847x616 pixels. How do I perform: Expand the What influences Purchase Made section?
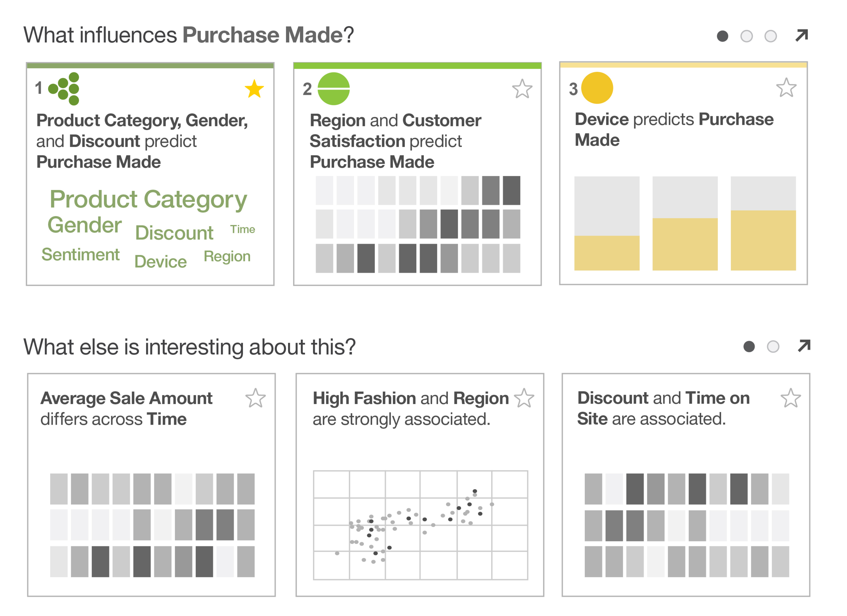coord(802,35)
